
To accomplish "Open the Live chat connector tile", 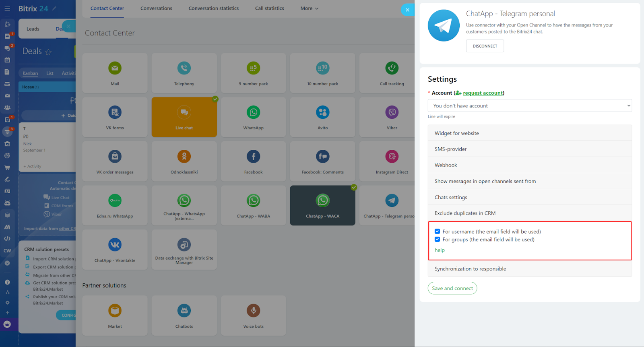I will click(184, 117).
